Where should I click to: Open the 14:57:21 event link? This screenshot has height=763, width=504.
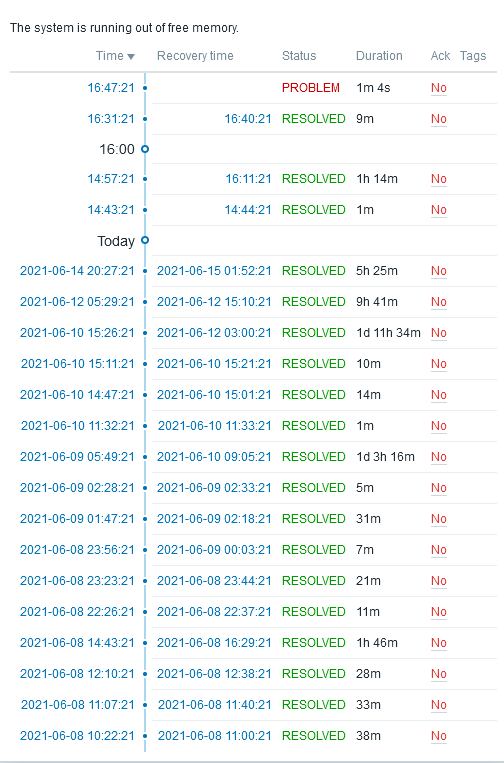pyautogui.click(x=111, y=179)
